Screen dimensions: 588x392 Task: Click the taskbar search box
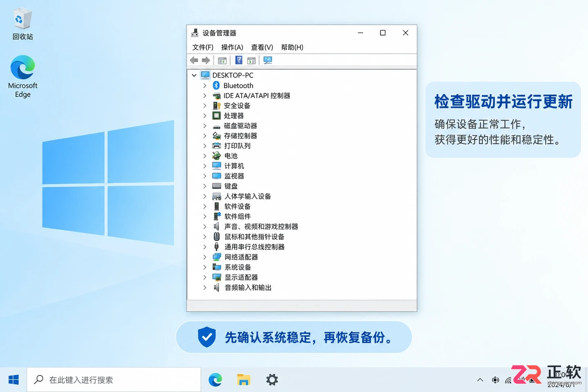(114, 380)
